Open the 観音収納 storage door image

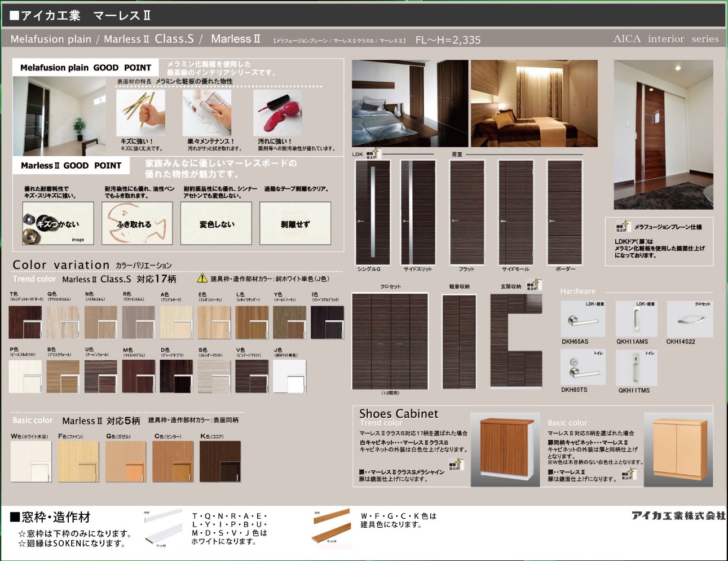point(459,342)
